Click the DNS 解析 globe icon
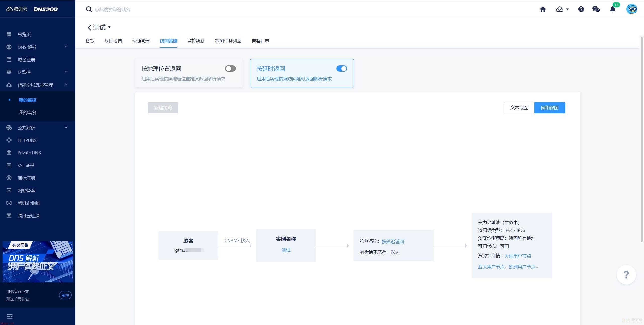Screen dimensions: 644x325 9,47
